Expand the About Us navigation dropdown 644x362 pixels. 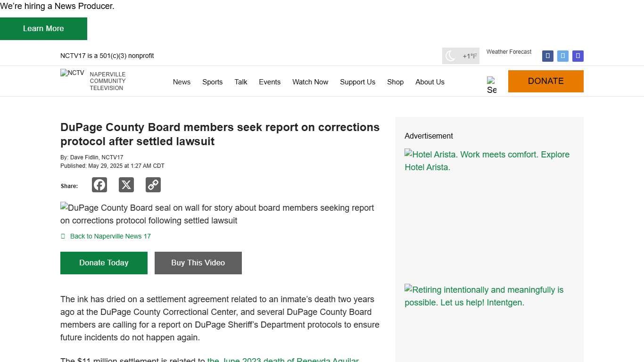click(429, 82)
